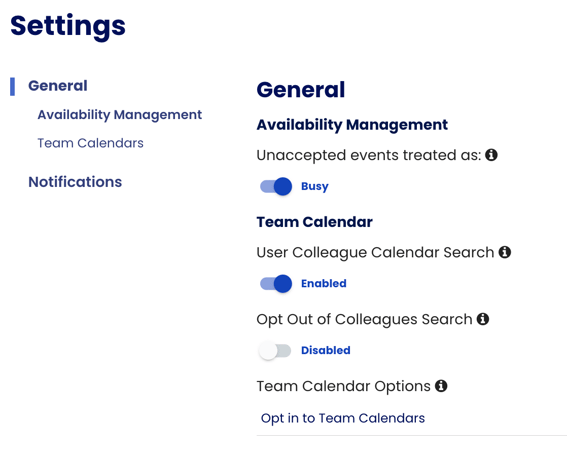Click info icon next to User Colleague Calendar Search
This screenshot has height=459, width=567.
[505, 252]
